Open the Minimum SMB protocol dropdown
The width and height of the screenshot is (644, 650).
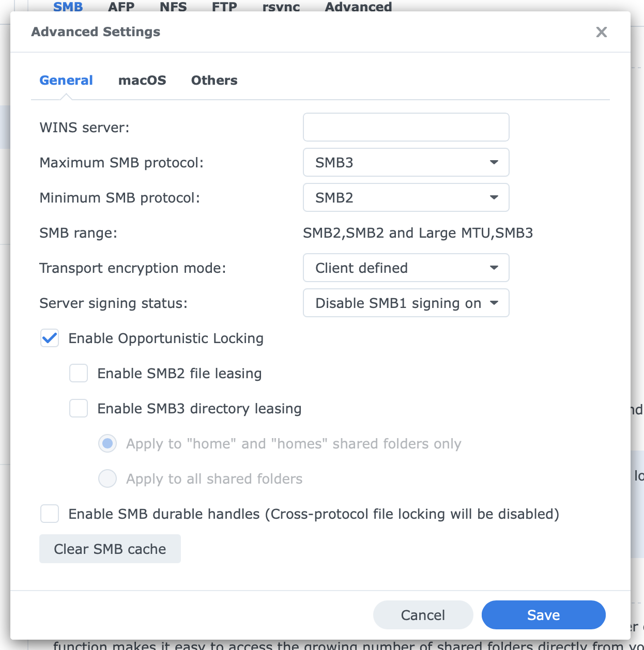(406, 197)
